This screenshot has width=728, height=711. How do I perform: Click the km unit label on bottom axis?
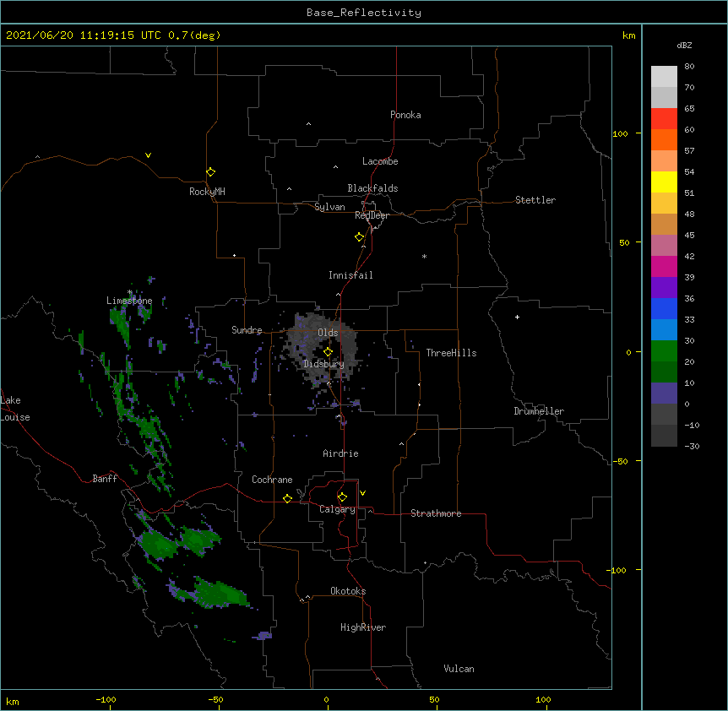click(13, 701)
